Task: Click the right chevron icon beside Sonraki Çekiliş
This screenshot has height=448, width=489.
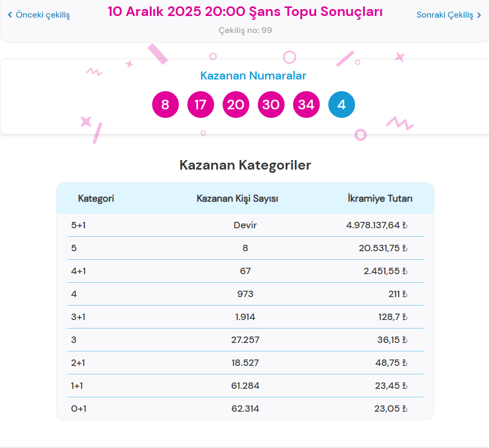Action: tap(479, 15)
